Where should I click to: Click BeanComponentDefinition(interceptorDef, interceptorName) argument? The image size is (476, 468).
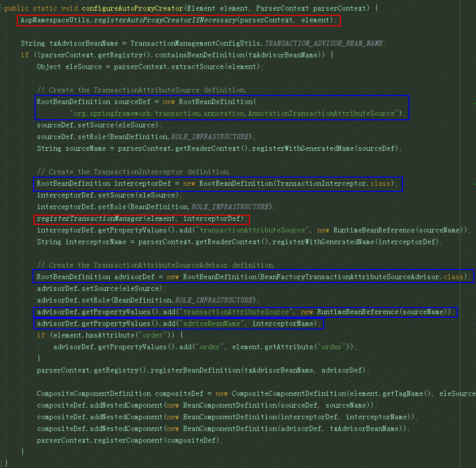[296, 417]
